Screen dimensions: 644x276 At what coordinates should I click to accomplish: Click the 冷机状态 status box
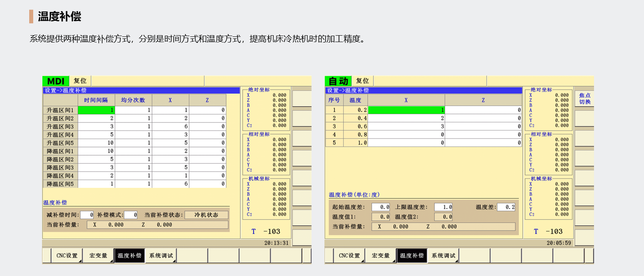[x=206, y=215]
